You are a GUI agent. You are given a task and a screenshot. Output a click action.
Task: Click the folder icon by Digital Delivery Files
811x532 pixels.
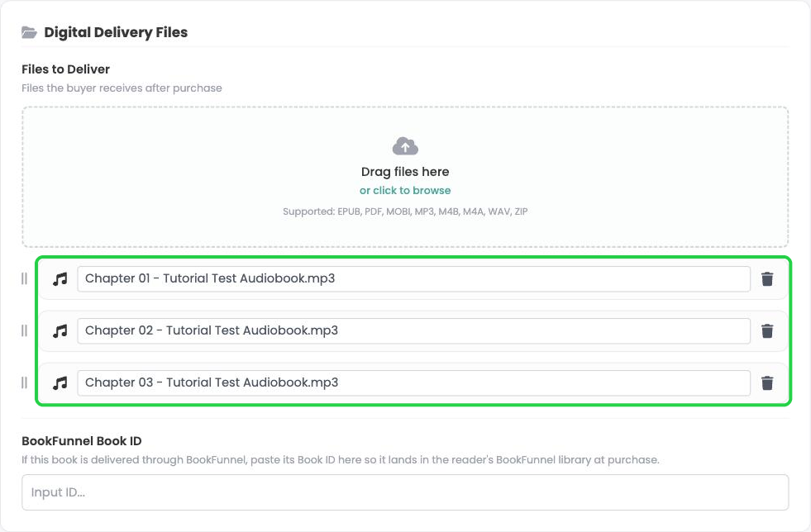pos(29,32)
